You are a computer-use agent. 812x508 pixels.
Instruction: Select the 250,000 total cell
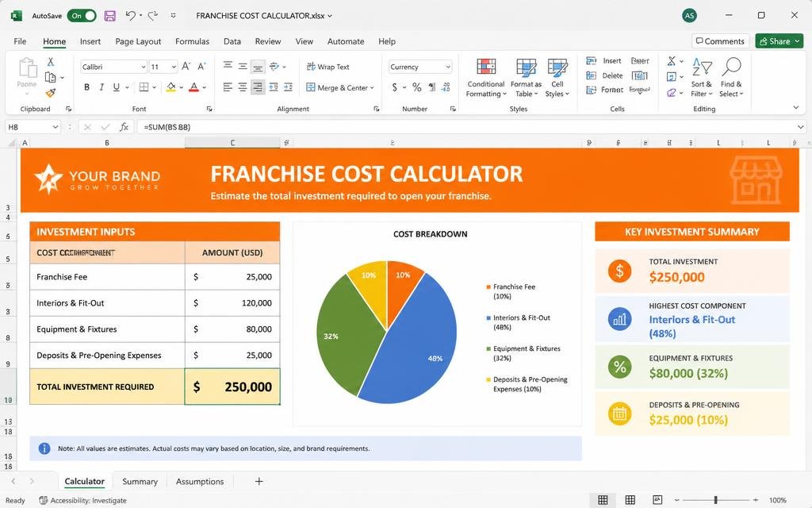pos(232,387)
